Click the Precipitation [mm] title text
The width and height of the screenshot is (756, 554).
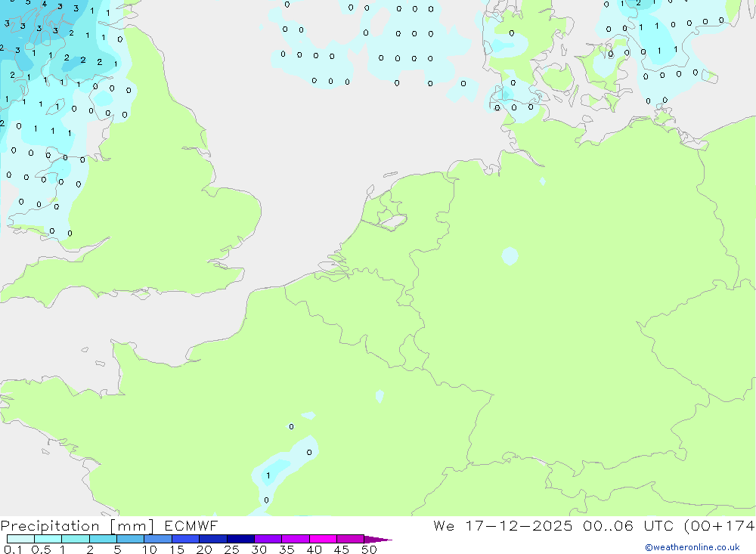point(77,526)
